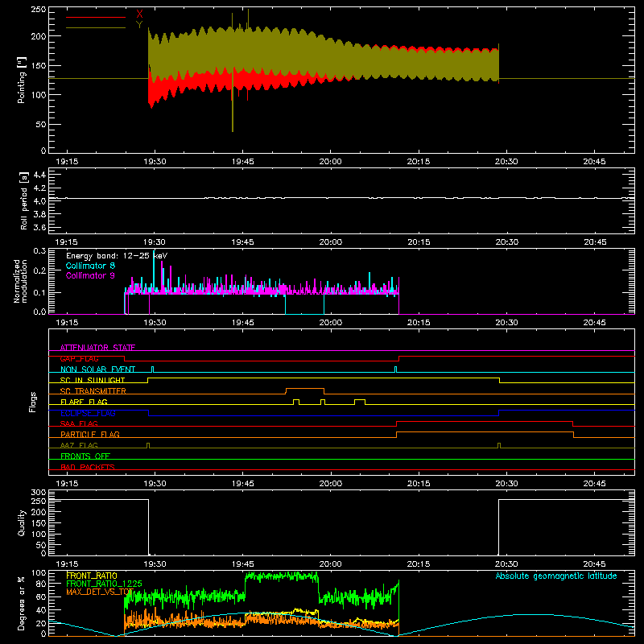Click the NON_SOLAR_EVENT spike near 19:30

click(153, 369)
